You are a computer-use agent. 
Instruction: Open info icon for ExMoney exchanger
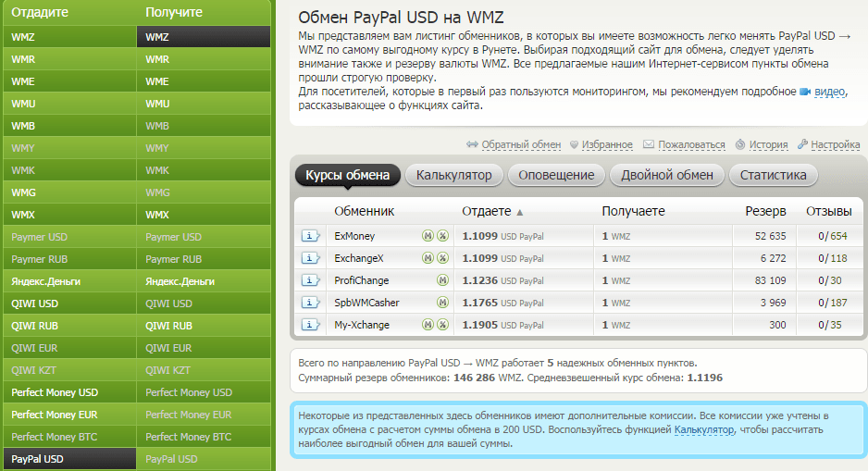311,236
